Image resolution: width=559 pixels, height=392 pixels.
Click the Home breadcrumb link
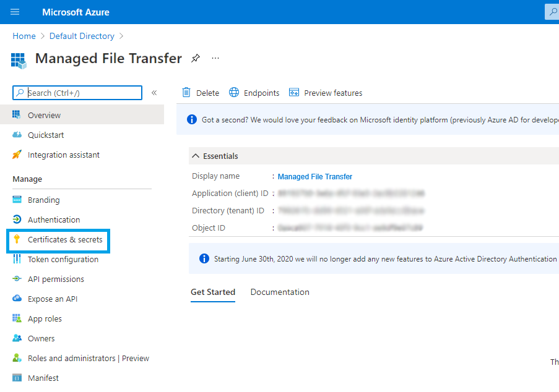24,36
